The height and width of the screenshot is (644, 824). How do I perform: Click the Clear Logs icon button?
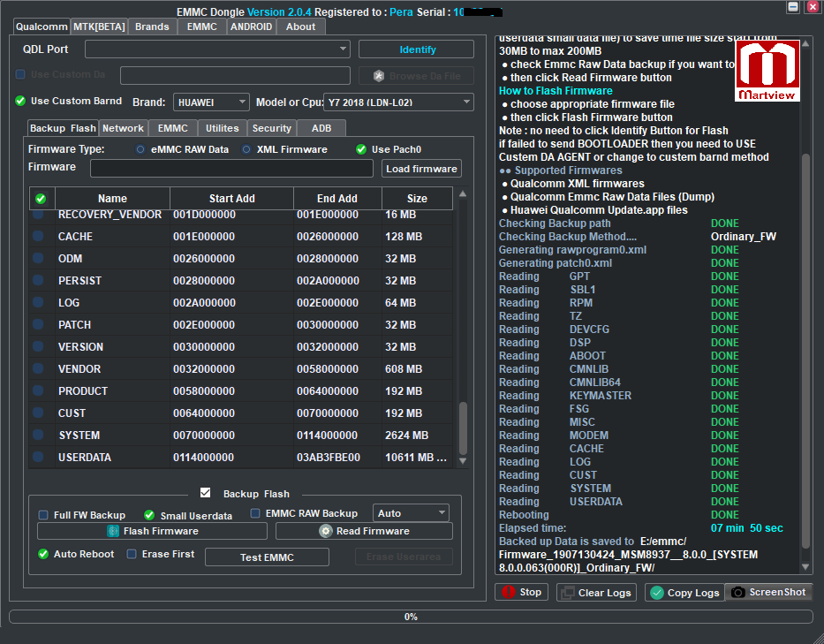[x=567, y=593]
